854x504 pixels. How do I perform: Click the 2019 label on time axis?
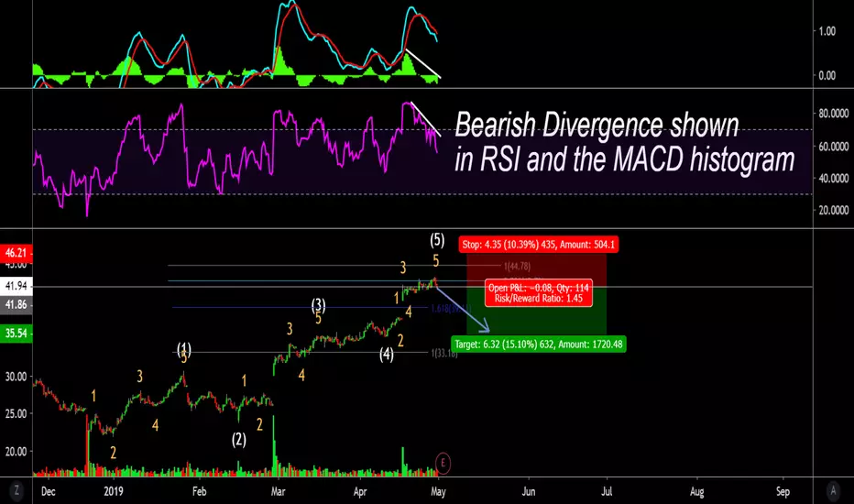[x=114, y=491]
